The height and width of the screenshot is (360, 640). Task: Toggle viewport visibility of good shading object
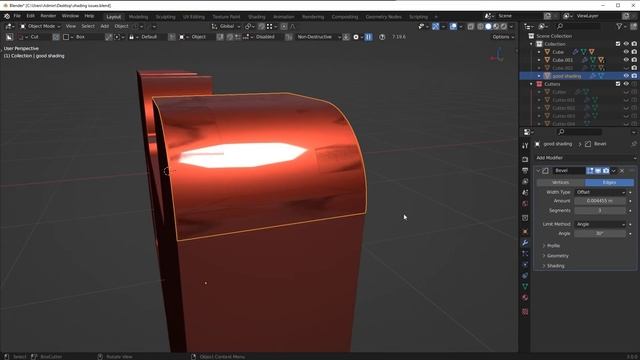tap(626, 76)
